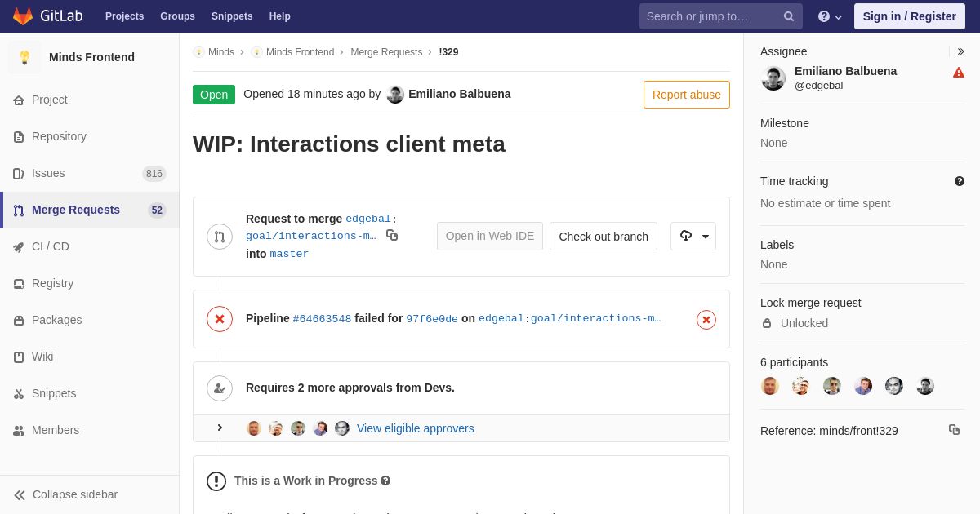Open sidebar Snippets item with scissors icon
The image size is (980, 514).
pyautogui.click(x=90, y=393)
